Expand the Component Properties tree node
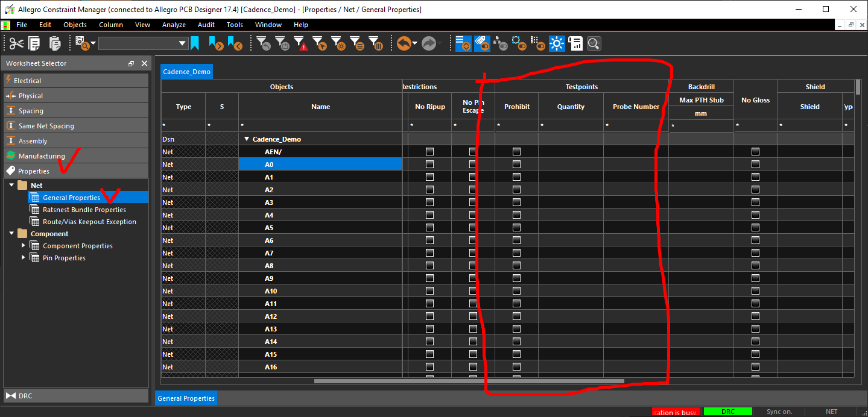The width and height of the screenshot is (868, 417). pyautogui.click(x=24, y=246)
